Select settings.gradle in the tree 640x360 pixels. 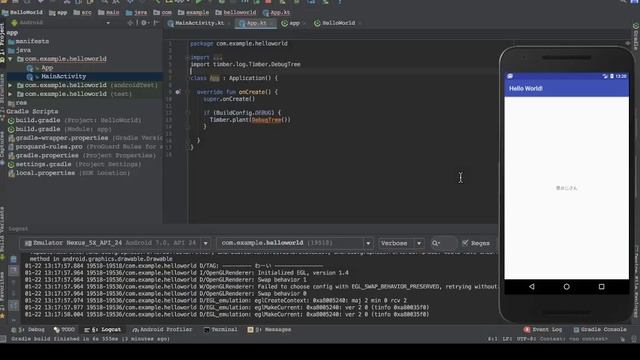tap(74, 164)
